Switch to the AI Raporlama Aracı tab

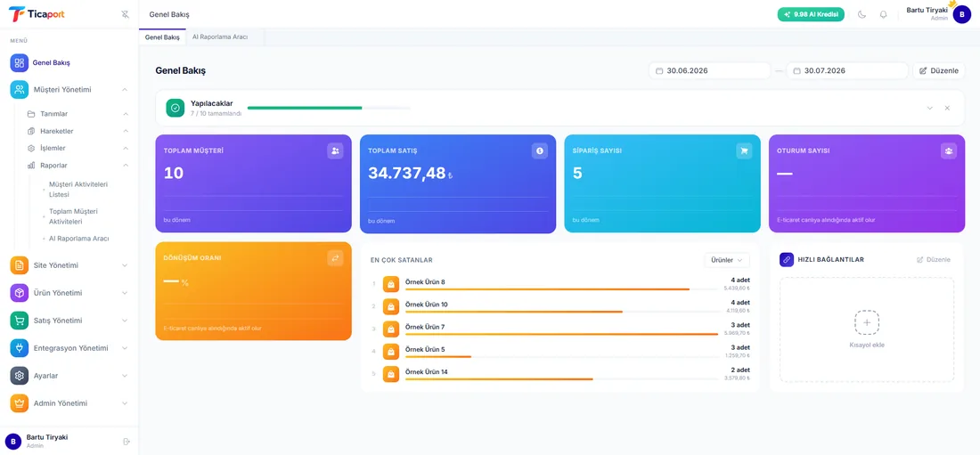click(219, 37)
